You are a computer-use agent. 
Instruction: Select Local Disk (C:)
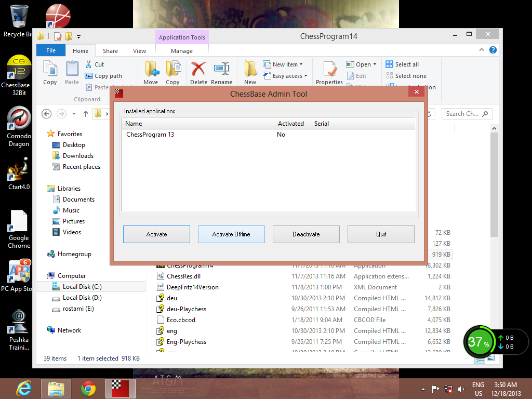pyautogui.click(x=91, y=287)
